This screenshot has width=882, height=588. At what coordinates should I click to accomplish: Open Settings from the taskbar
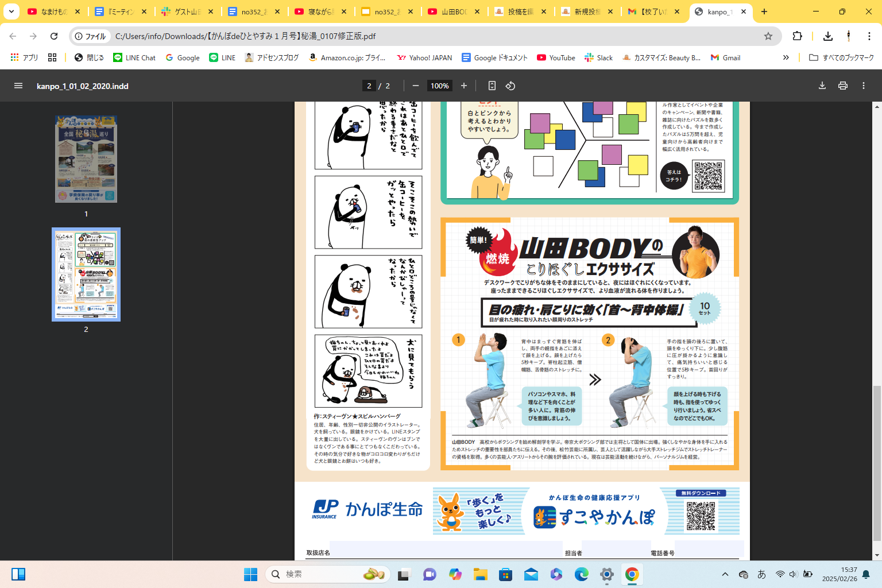[607, 574]
